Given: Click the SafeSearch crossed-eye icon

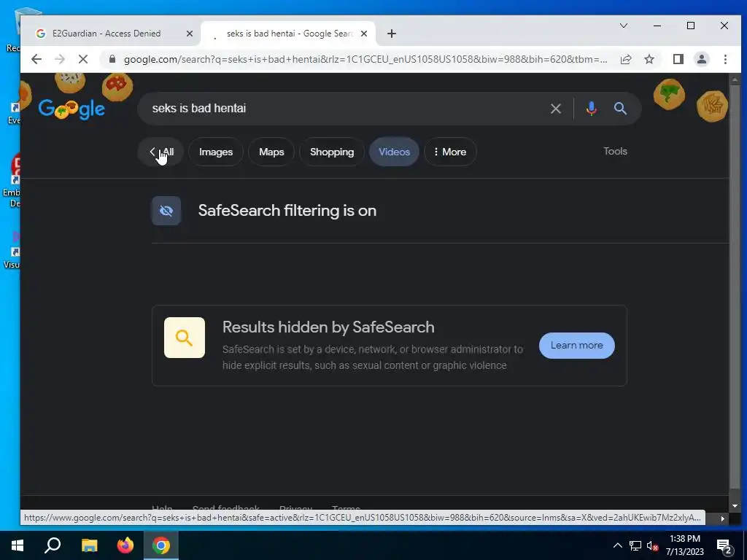Looking at the screenshot, I should pos(166,211).
